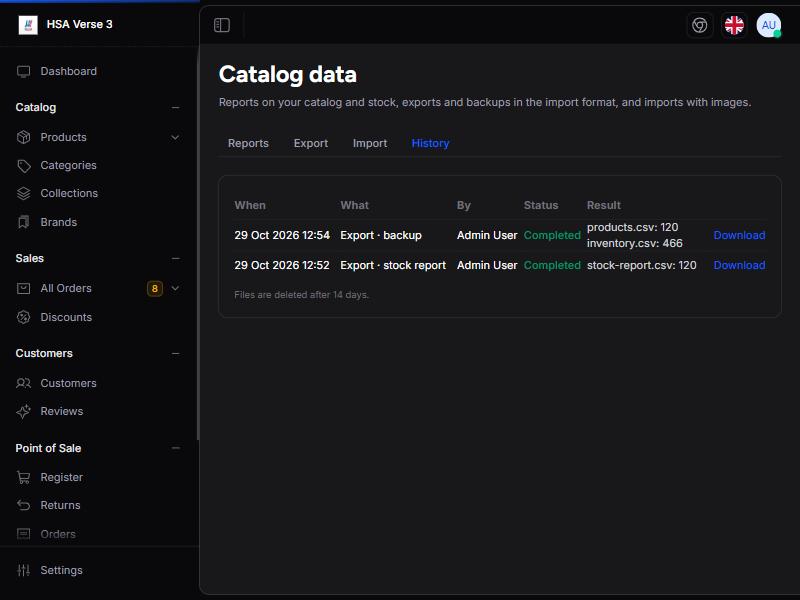
Task: Go to Products in the sidebar
Action: [x=63, y=137]
